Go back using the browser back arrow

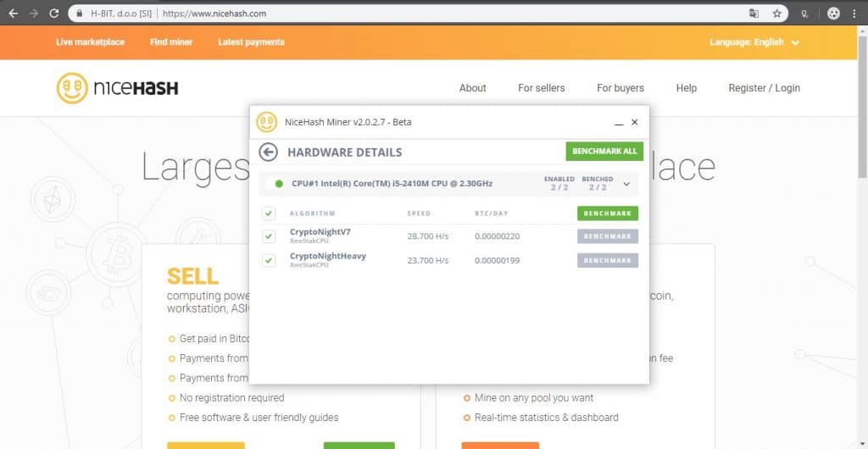pyautogui.click(x=14, y=14)
